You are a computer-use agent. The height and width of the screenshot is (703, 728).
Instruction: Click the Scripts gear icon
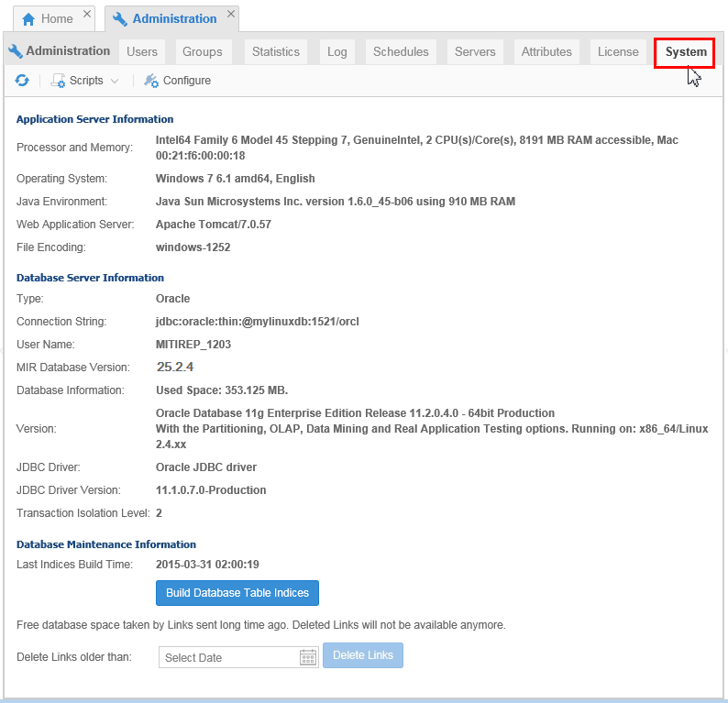[58, 81]
